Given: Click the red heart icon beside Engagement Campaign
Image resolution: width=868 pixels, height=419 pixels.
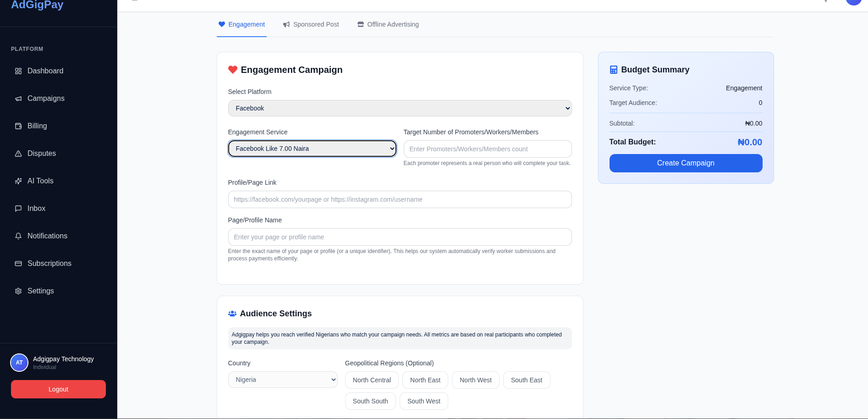Looking at the screenshot, I should tap(233, 70).
